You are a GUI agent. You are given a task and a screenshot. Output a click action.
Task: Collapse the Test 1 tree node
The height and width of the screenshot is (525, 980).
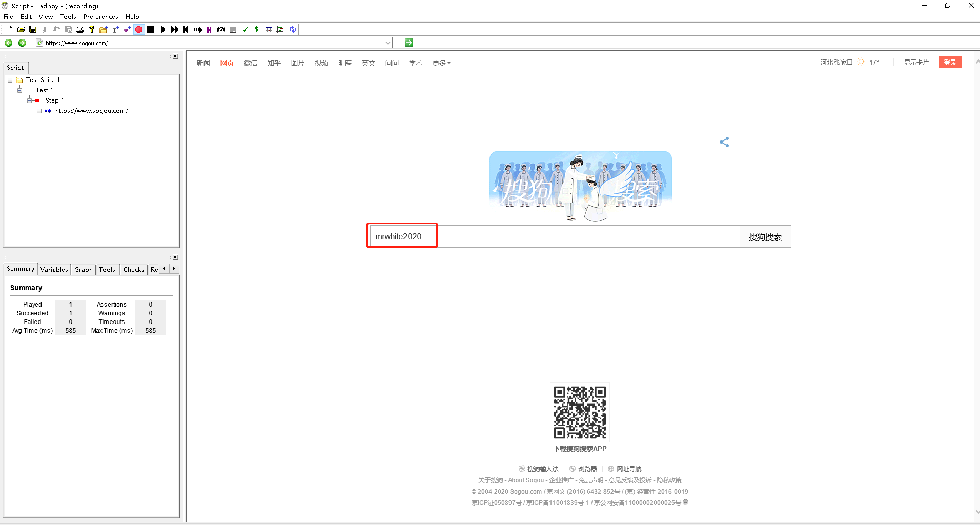(x=20, y=90)
